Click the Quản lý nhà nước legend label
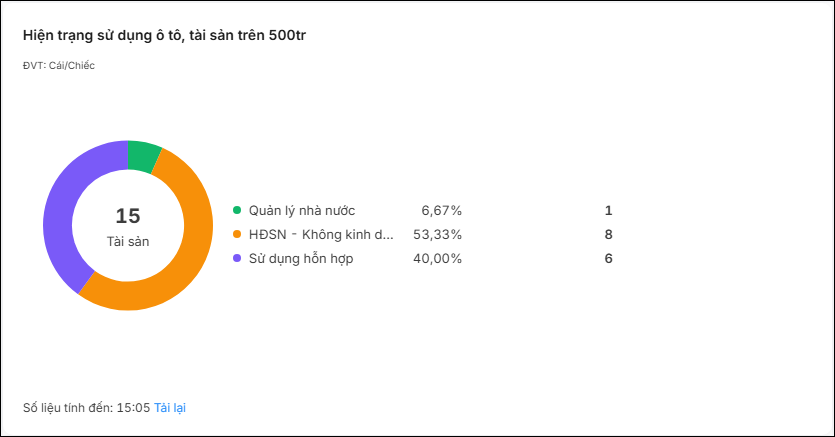835x437 pixels. 302,211
